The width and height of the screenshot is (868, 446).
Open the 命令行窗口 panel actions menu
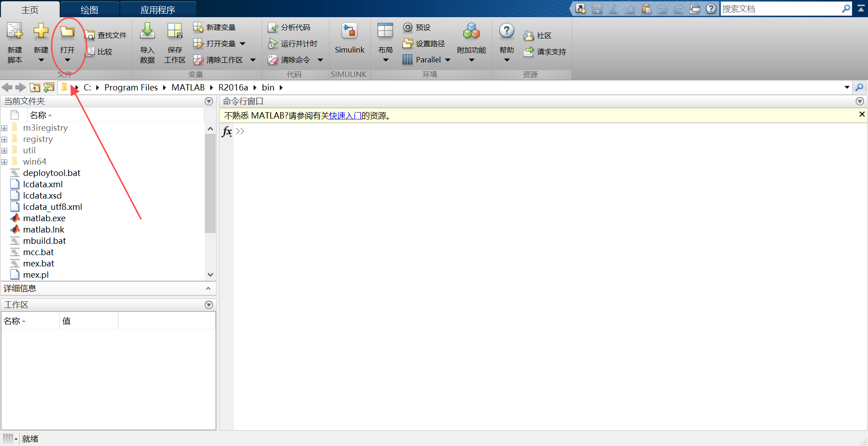860,101
